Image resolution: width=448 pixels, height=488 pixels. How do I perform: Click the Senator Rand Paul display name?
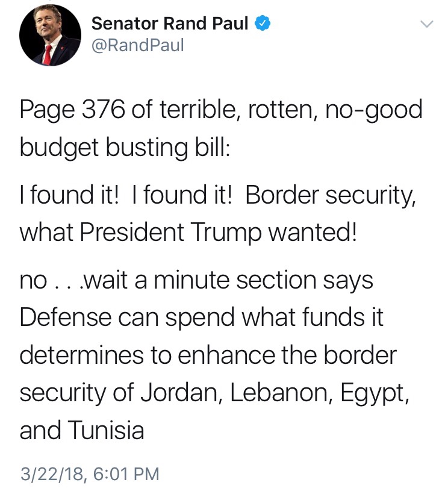point(171,23)
